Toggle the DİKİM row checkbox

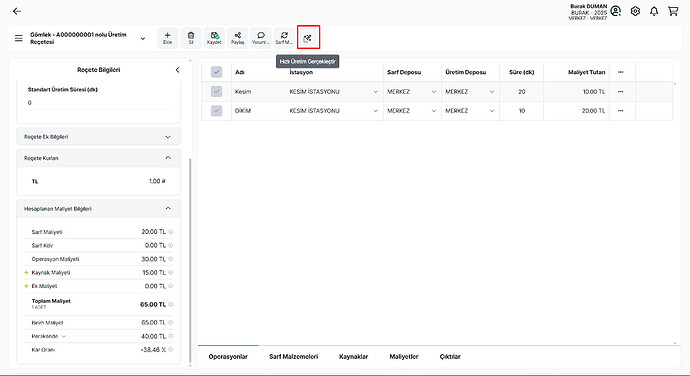[x=216, y=111]
